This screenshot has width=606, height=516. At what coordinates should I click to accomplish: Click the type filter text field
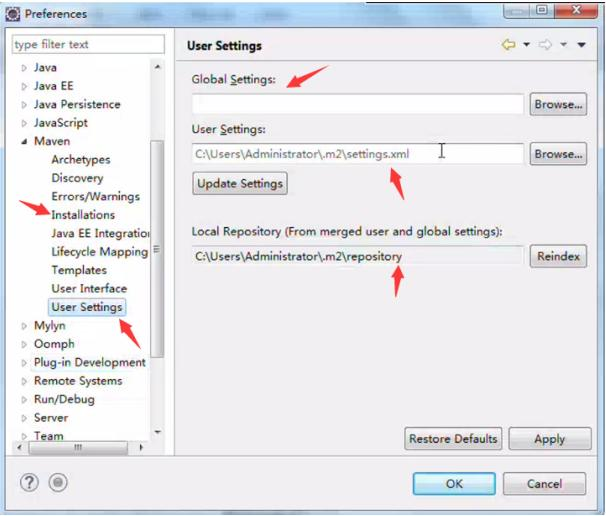pyautogui.click(x=88, y=44)
